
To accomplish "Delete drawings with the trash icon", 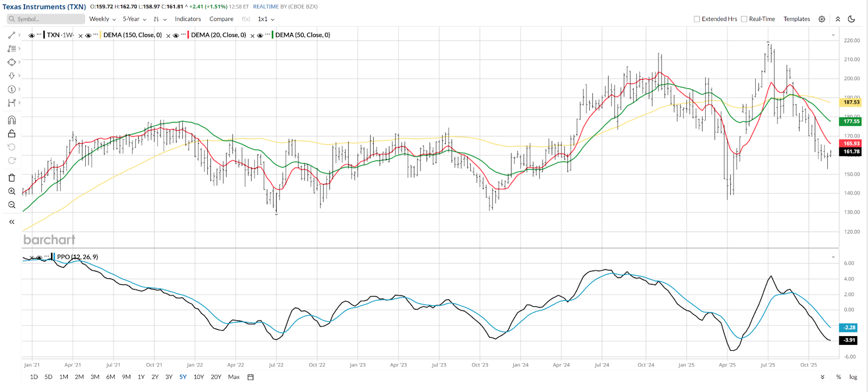I will point(11,178).
